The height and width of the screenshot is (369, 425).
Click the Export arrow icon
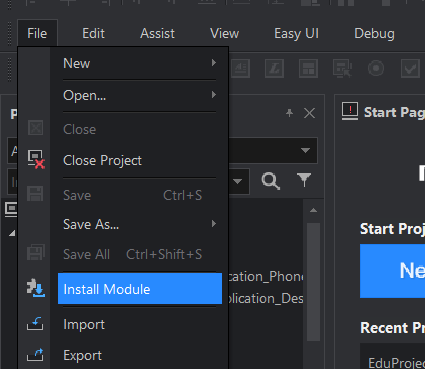coord(35,355)
